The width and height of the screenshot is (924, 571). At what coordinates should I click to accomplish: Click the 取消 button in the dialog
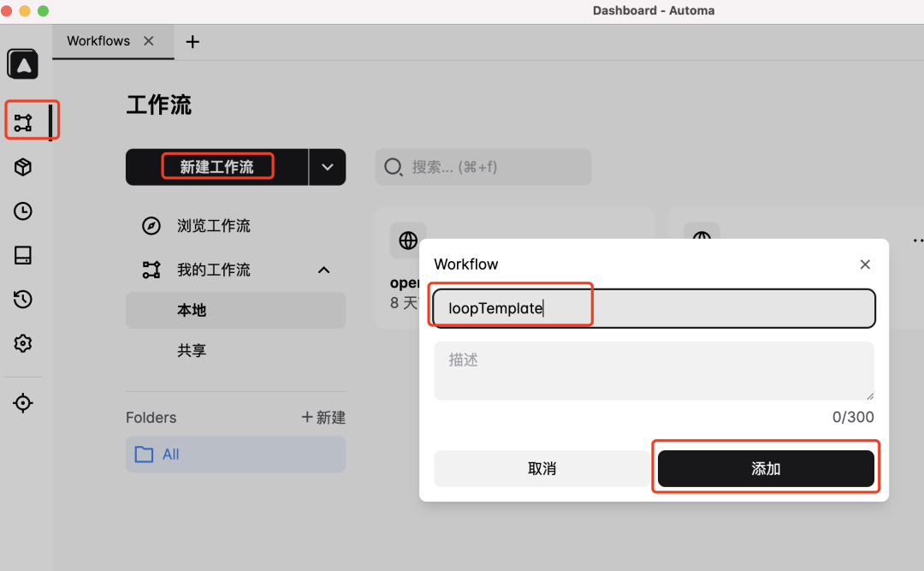click(541, 467)
